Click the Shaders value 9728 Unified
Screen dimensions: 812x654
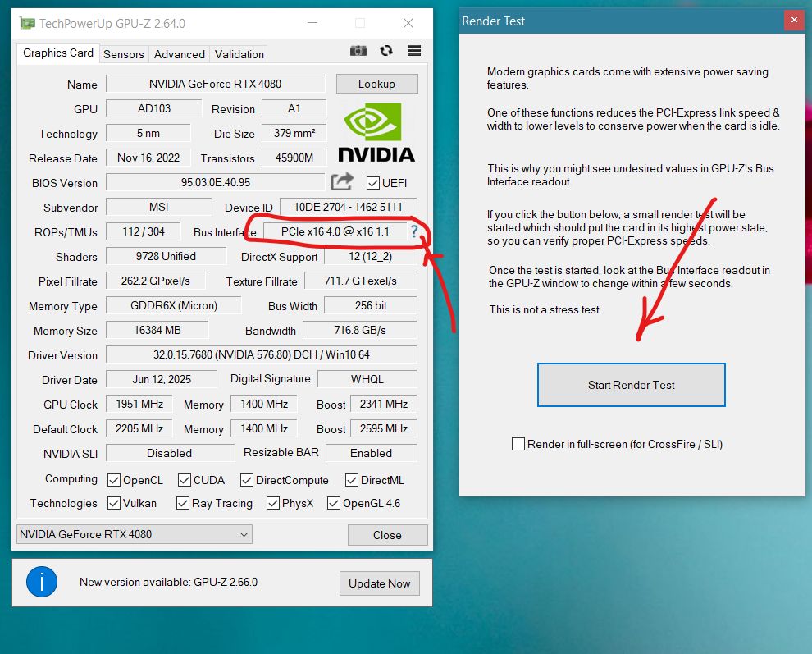[166, 256]
